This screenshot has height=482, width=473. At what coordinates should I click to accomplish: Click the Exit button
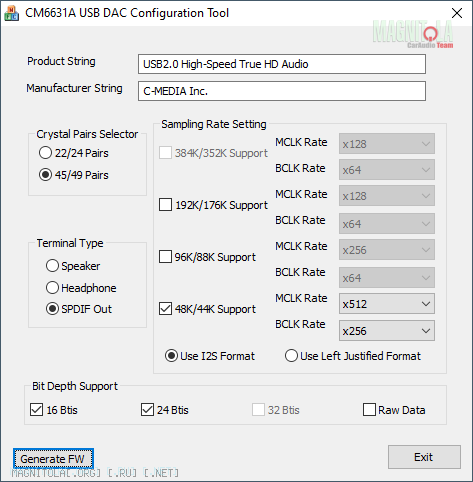(x=424, y=457)
